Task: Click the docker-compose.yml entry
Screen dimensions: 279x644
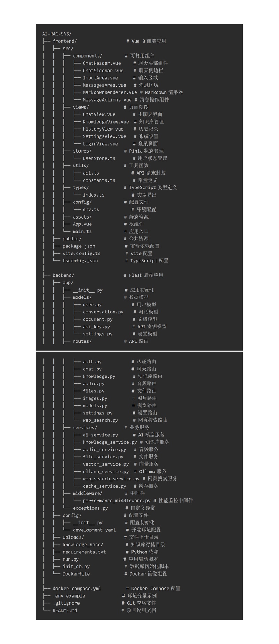Action: coord(77,589)
